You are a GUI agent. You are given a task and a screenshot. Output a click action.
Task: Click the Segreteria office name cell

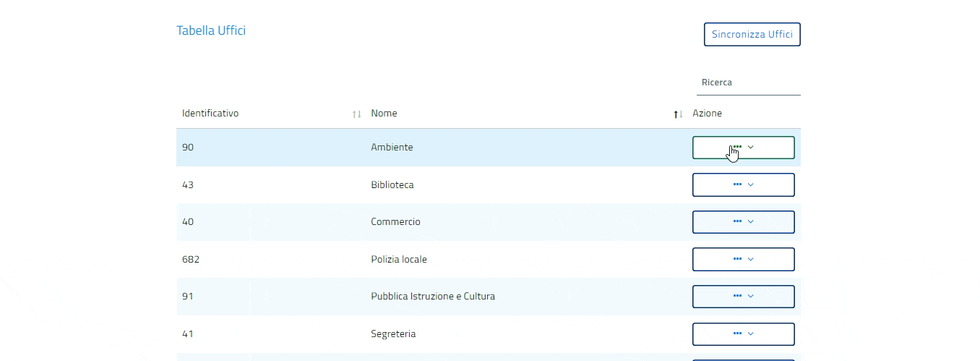pos(393,334)
